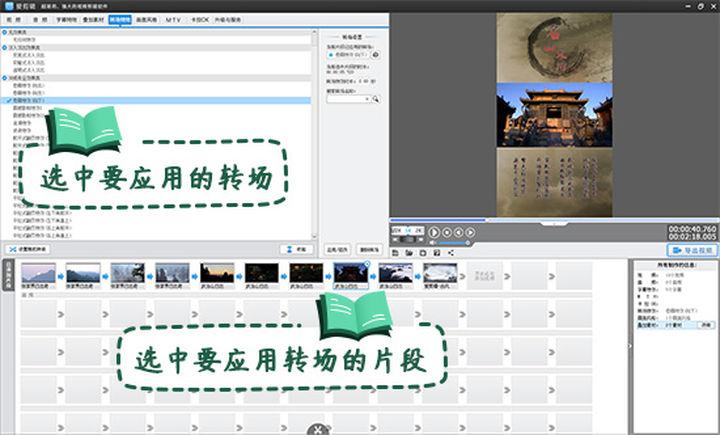Click the magnifier icon beside the search box
Viewport: 720px width, 435px height.
click(x=376, y=99)
